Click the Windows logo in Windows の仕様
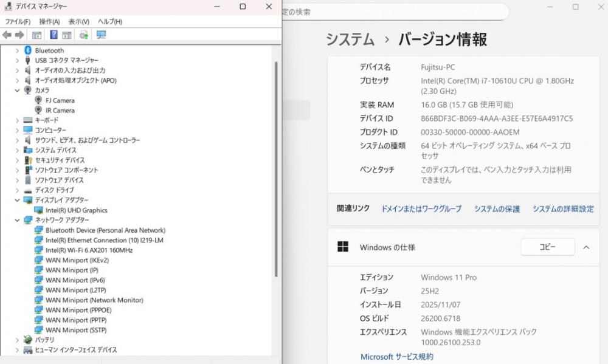This screenshot has height=364, width=608. coord(343,247)
